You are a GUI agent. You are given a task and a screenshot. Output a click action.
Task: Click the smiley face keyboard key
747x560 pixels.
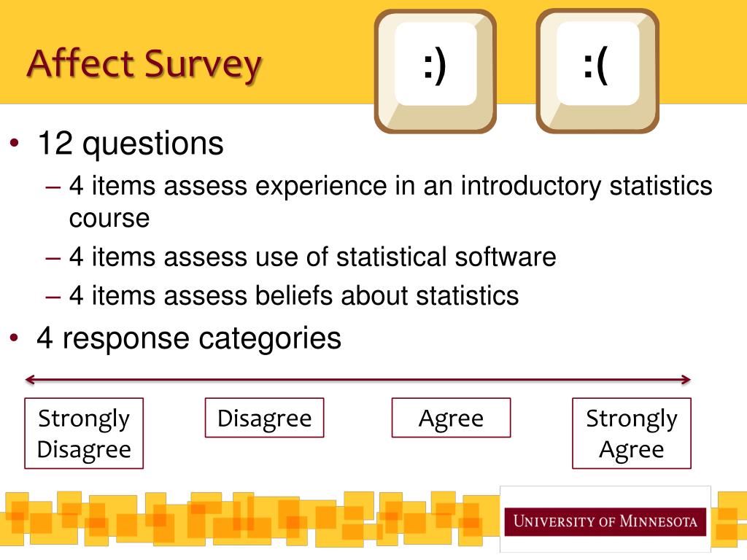click(436, 71)
